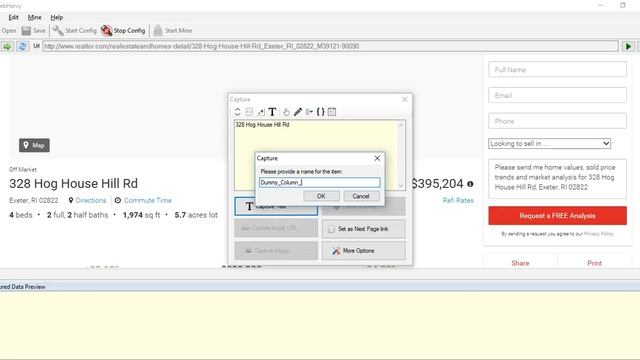Expand the Looking to sell in dropdown
This screenshot has width=640, height=360.
pos(549,144)
